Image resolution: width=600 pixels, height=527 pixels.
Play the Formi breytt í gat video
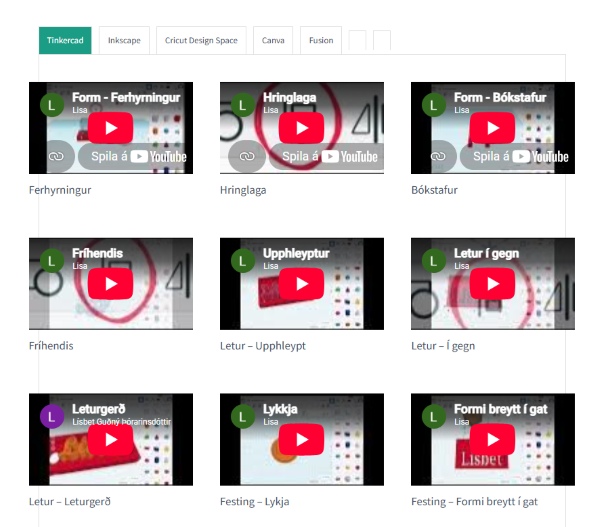click(492, 440)
